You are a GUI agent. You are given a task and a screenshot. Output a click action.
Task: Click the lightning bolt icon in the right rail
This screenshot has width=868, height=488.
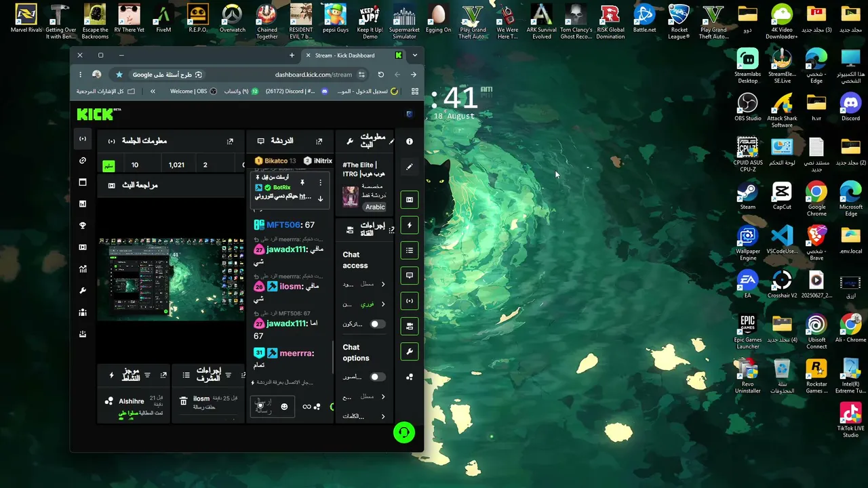(x=410, y=225)
